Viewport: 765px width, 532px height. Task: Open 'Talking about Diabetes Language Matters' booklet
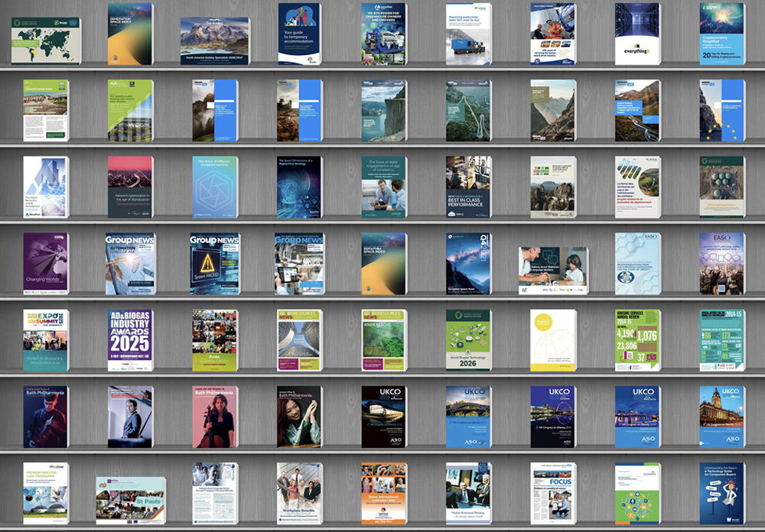(553, 271)
